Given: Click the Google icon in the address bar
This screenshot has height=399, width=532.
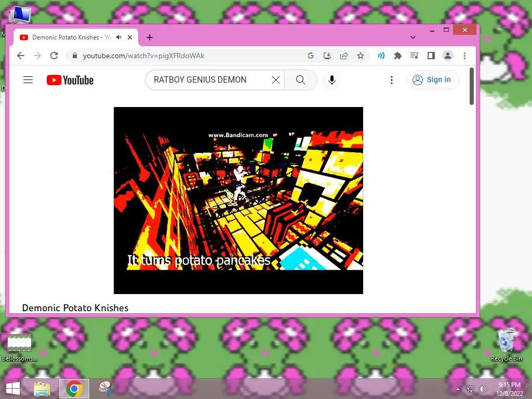Looking at the screenshot, I should pyautogui.click(x=311, y=56).
